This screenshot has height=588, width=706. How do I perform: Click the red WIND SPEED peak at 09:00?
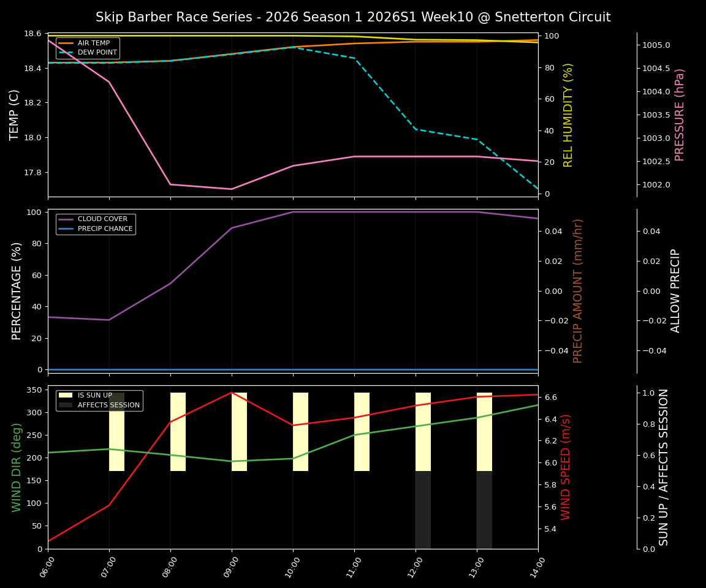tap(232, 393)
